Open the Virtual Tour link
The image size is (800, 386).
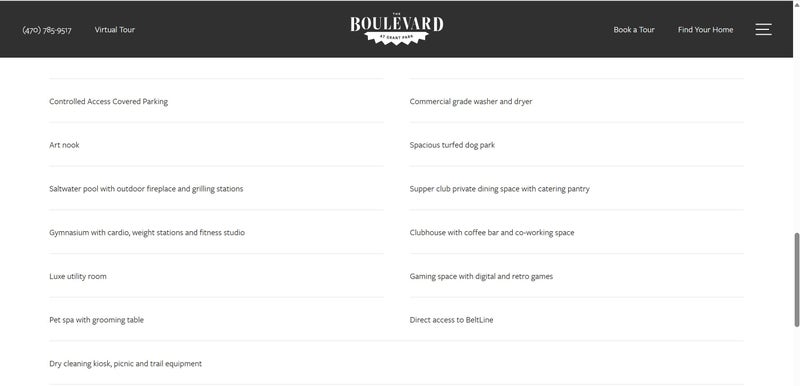tap(115, 30)
